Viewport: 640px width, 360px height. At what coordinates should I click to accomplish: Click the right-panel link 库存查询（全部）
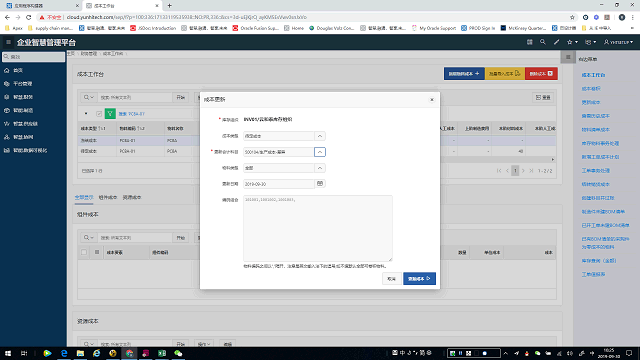[599, 260]
